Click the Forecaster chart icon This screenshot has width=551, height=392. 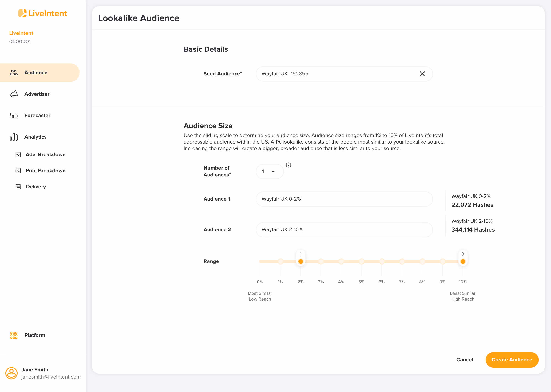click(x=14, y=115)
